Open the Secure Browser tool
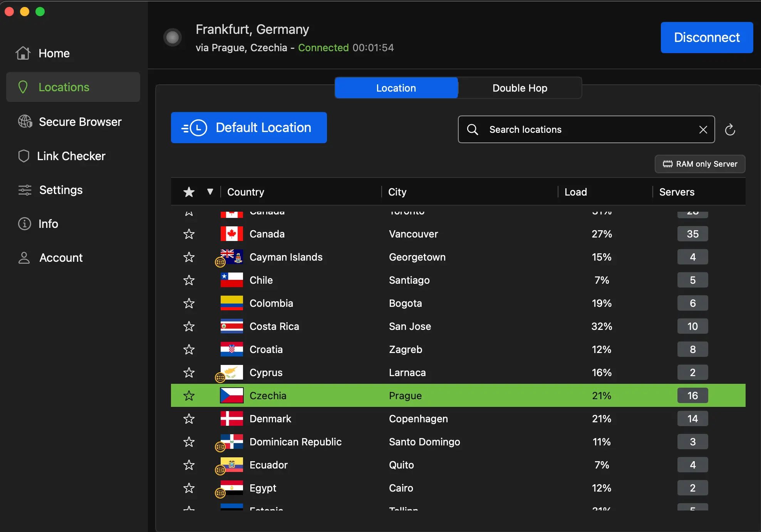The width and height of the screenshot is (761, 532). pyautogui.click(x=80, y=122)
